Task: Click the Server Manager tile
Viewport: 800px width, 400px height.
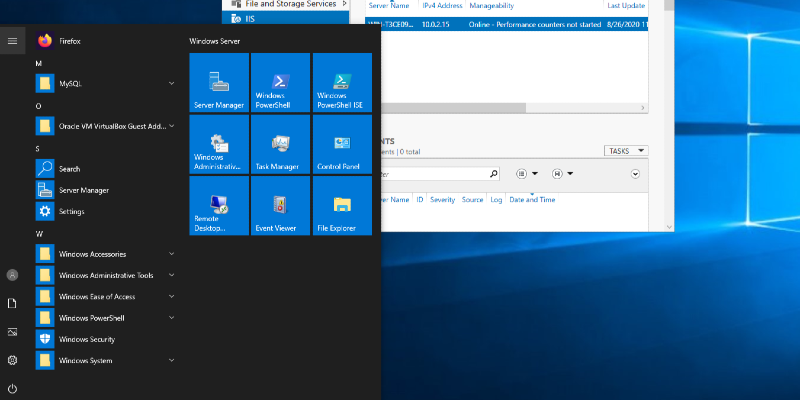Action: pyautogui.click(x=219, y=83)
